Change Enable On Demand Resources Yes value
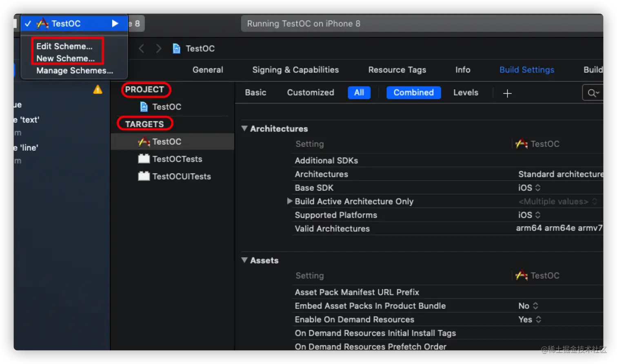This screenshot has height=364, width=617. coord(530,320)
